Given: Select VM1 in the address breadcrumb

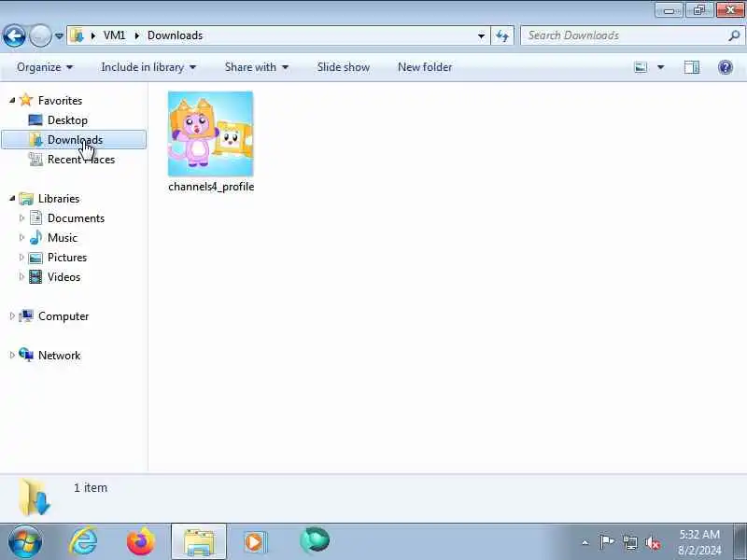Looking at the screenshot, I should pos(114,35).
